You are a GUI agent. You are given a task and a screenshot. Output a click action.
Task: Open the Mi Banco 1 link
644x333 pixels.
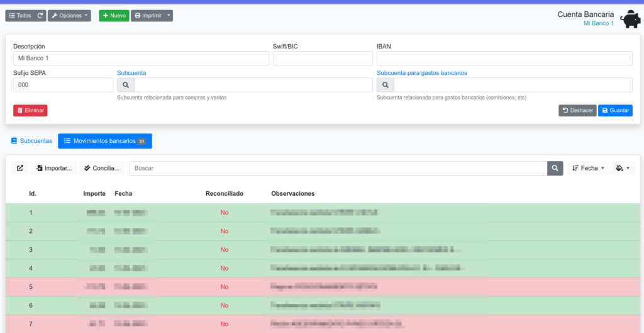[598, 23]
